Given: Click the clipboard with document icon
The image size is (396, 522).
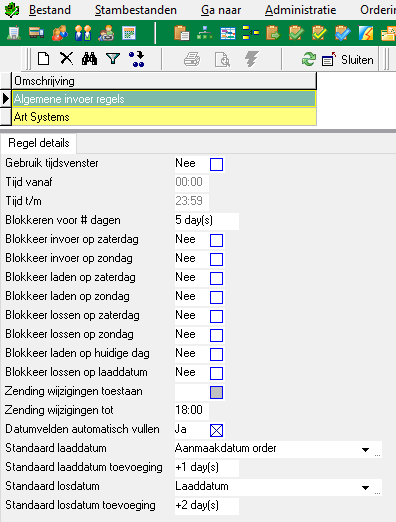Looking at the screenshot, I should (x=182, y=33).
